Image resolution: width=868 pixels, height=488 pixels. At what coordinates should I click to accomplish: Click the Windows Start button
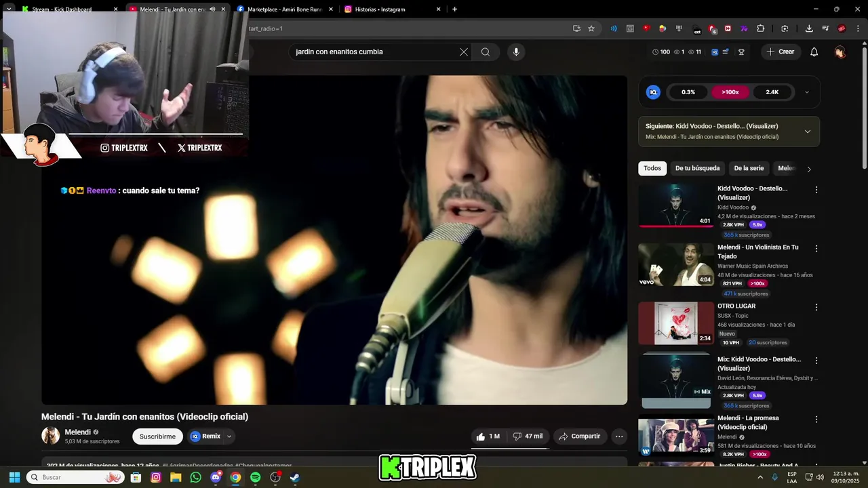tap(14, 477)
